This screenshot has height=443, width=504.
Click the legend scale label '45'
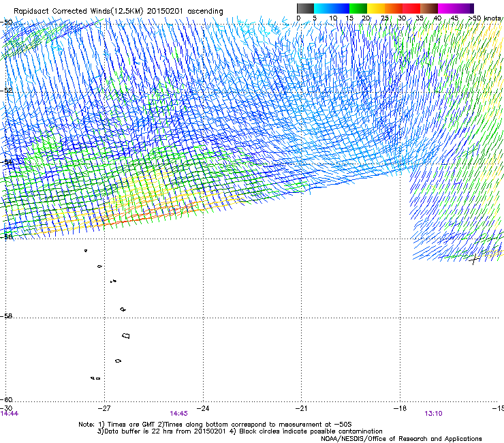(x=454, y=18)
